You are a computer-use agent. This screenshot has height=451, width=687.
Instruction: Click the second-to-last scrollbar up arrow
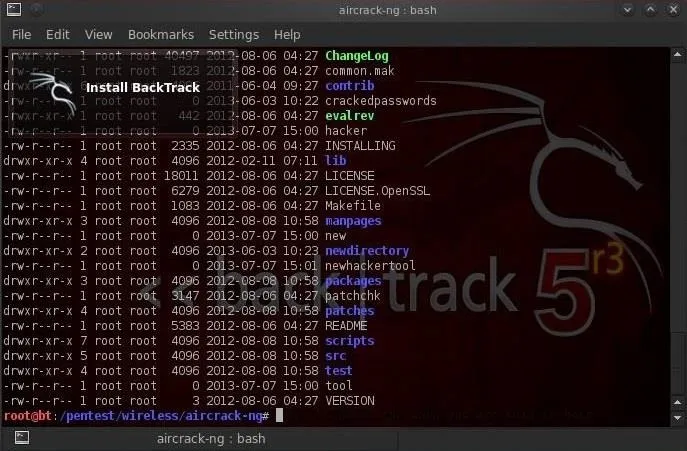coord(677,402)
